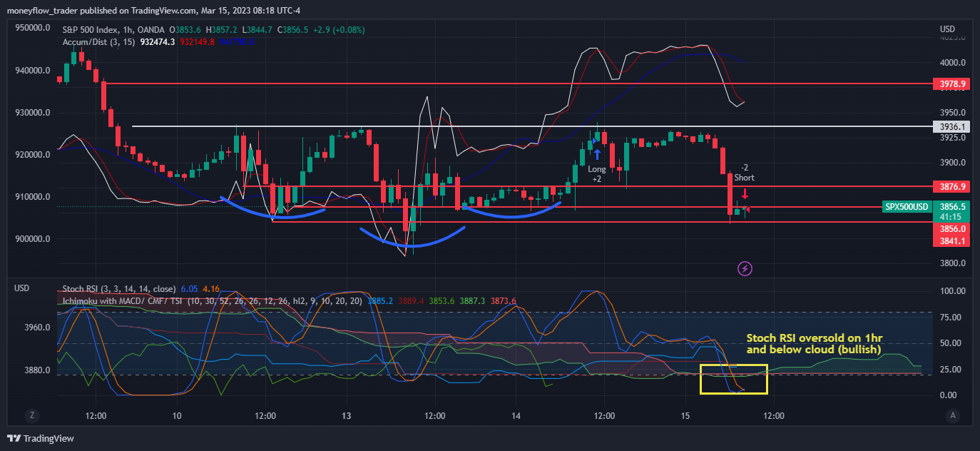Click the 900000.0 left axis label
The height and width of the screenshot is (451, 980).
coord(32,239)
